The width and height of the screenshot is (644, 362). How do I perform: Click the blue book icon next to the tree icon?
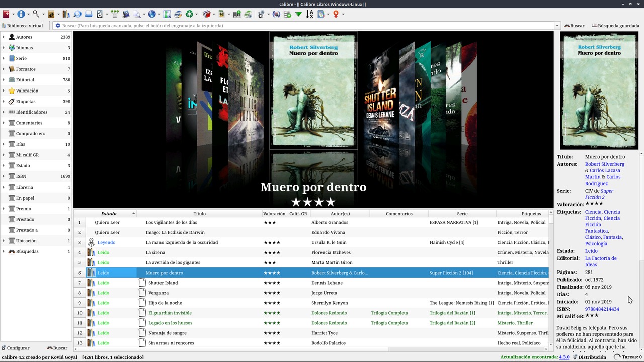(x=126, y=14)
